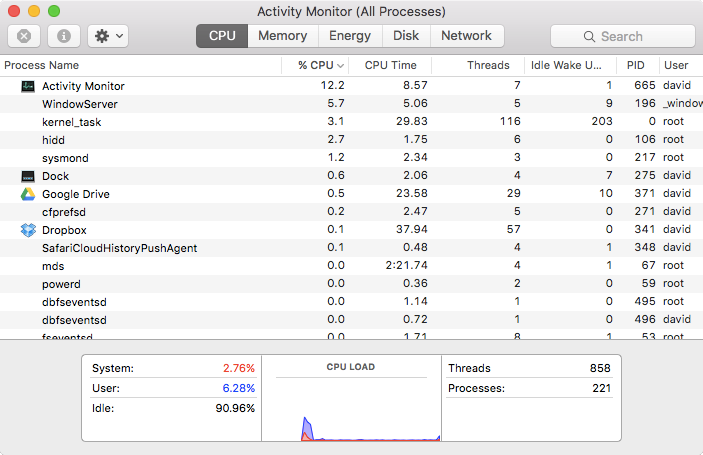Select the mds process row

click(x=352, y=266)
